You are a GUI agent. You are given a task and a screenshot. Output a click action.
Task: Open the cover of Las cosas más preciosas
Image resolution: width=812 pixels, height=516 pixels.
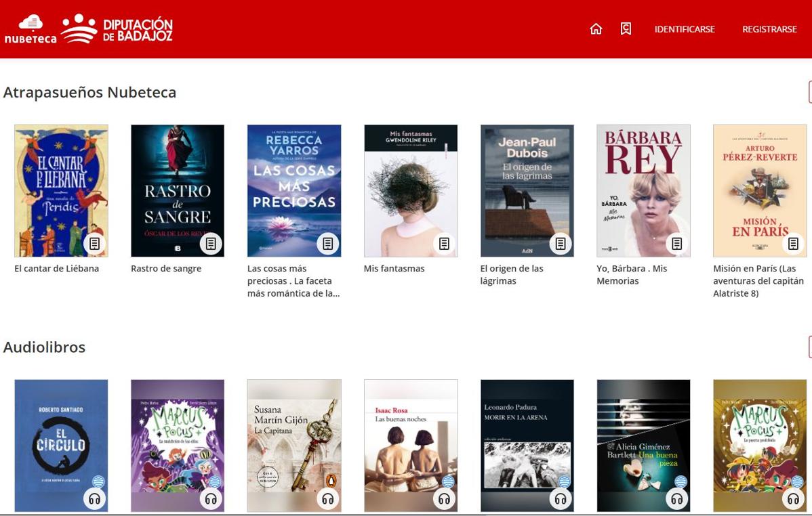tap(294, 190)
